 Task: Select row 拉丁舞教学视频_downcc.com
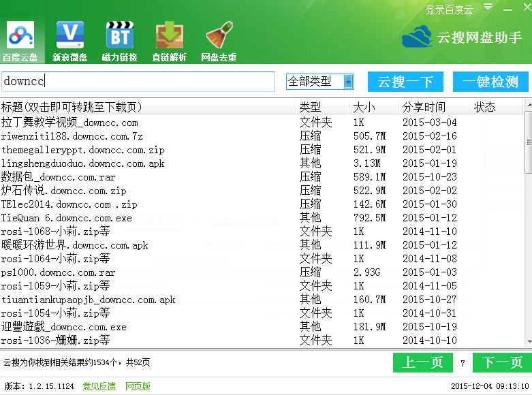click(x=262, y=123)
